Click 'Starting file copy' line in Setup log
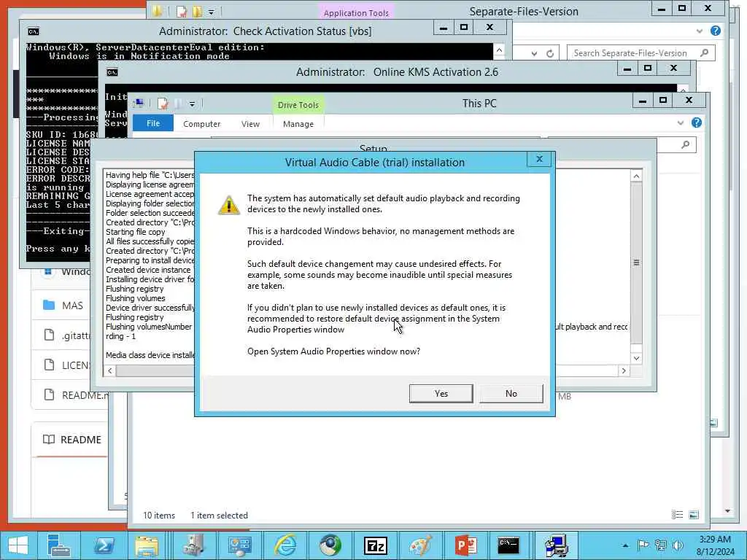Image resolution: width=747 pixels, height=560 pixels. pos(135,232)
